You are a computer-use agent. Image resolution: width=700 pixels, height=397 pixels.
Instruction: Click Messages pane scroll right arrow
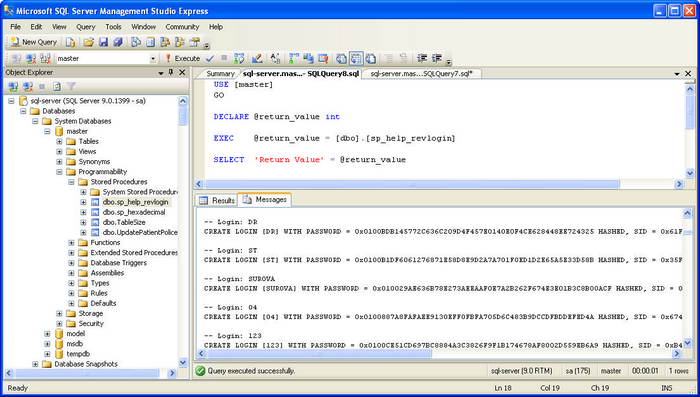(x=677, y=354)
